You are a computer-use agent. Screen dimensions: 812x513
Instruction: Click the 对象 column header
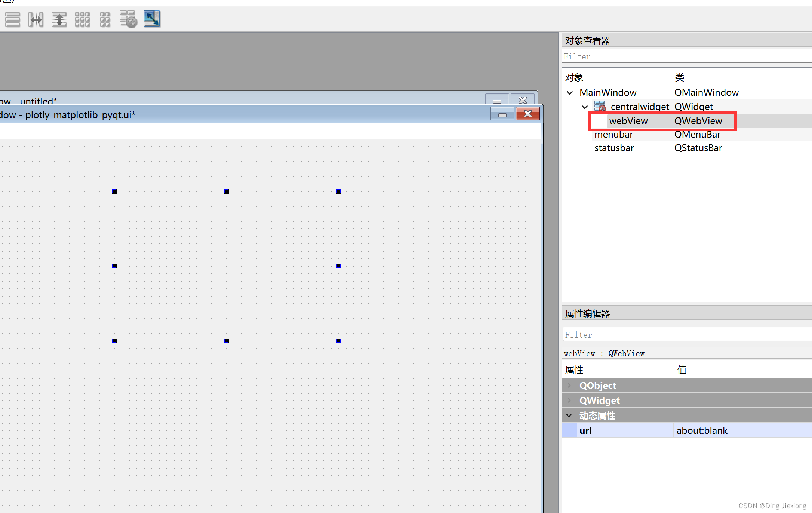coord(574,77)
